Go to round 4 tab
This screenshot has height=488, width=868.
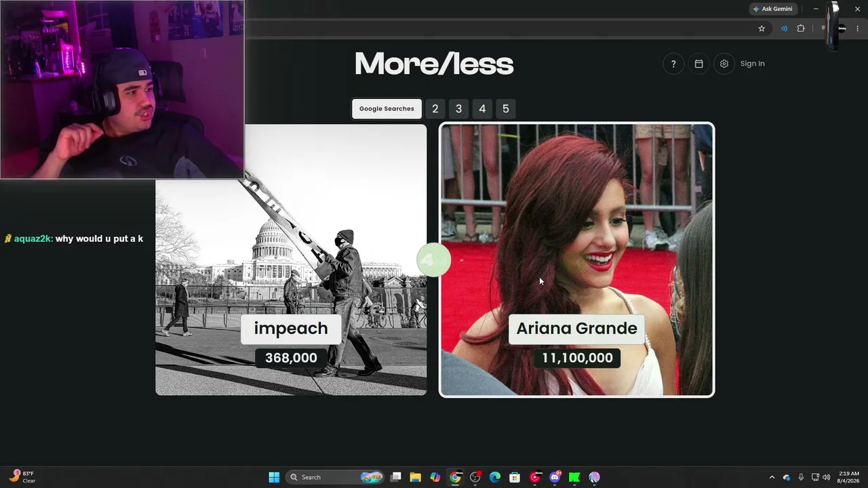(482, 108)
